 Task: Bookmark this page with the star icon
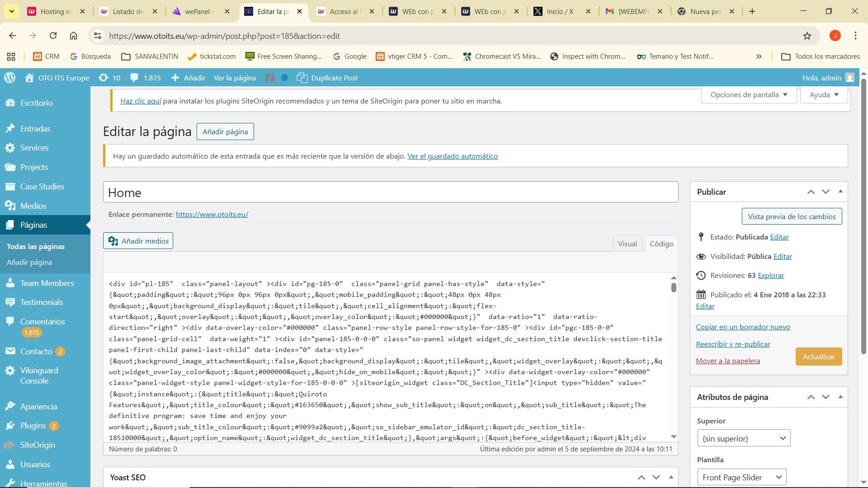[807, 36]
